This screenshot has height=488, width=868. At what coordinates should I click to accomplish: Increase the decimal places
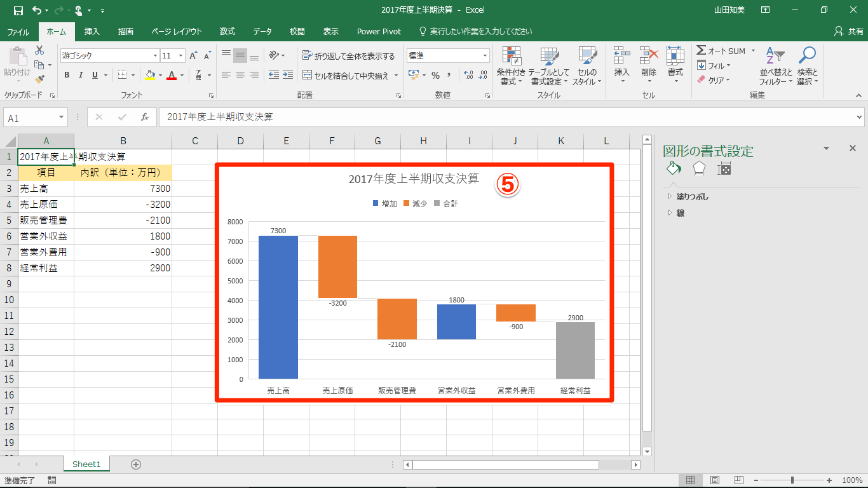469,75
